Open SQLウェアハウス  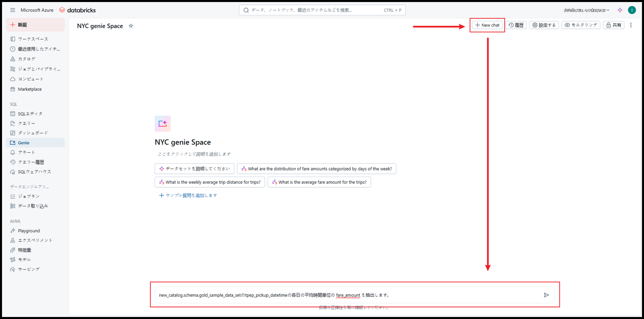(x=35, y=172)
